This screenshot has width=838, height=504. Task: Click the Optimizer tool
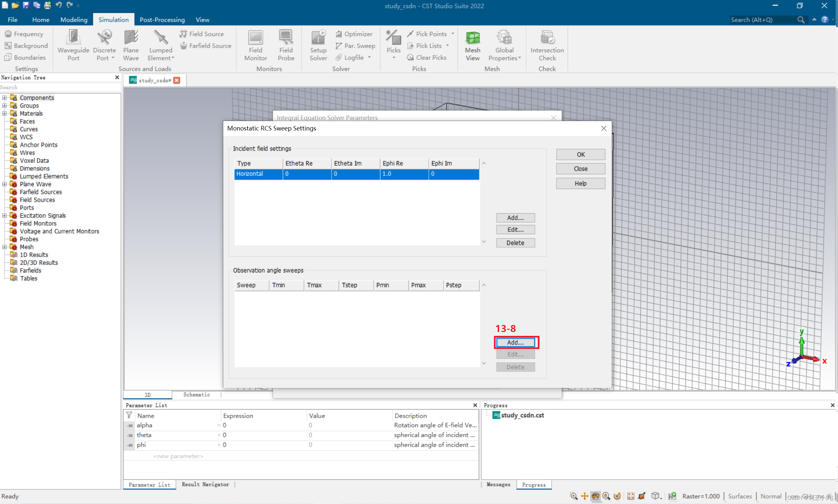point(355,34)
